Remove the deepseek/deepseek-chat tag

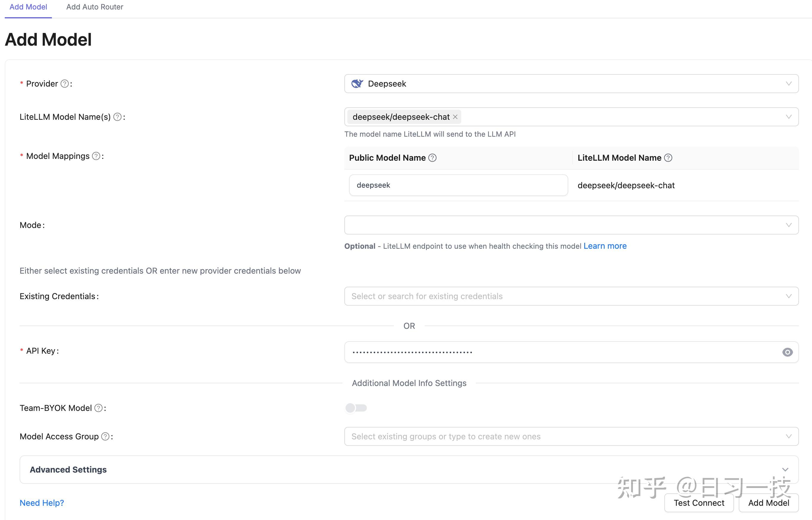point(455,117)
